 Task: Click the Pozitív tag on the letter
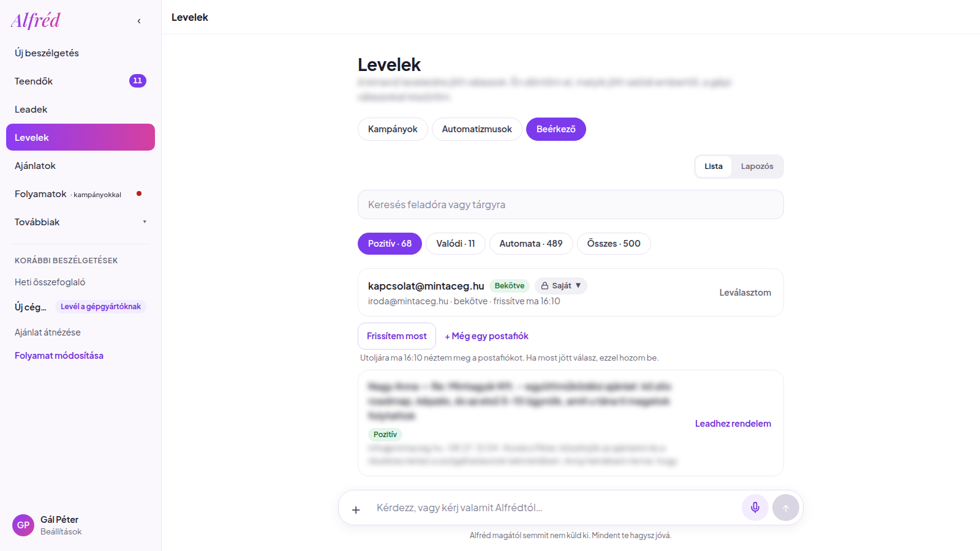tap(385, 435)
